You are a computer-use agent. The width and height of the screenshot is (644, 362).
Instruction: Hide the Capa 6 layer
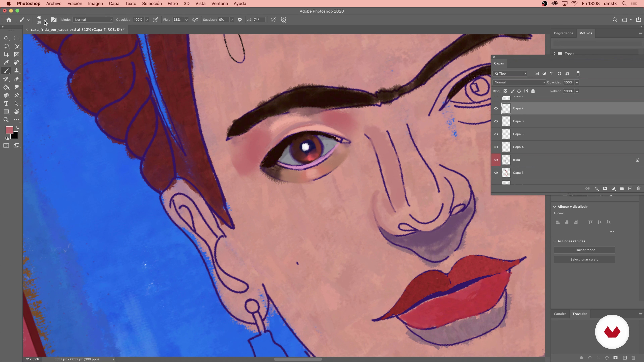click(496, 121)
